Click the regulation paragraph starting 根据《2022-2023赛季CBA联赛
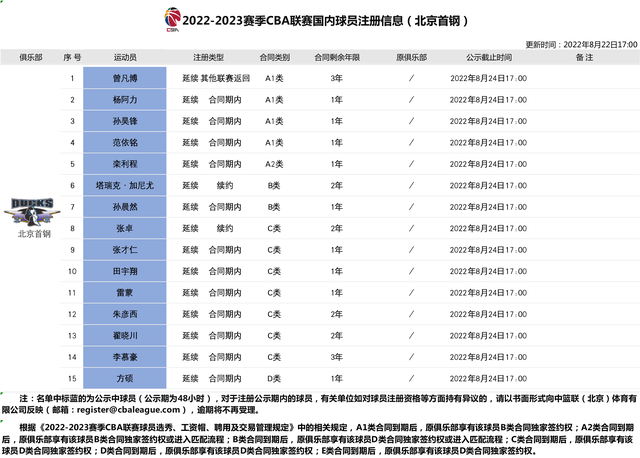Screen dimensions: 640x458 pos(318,439)
